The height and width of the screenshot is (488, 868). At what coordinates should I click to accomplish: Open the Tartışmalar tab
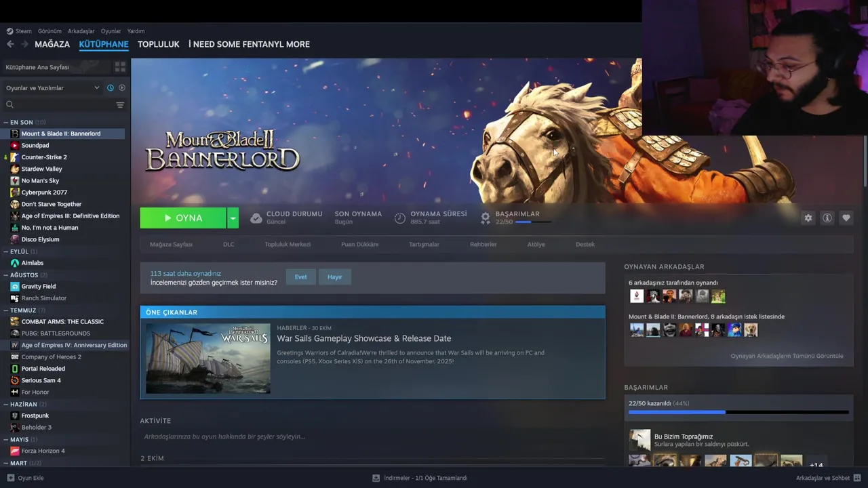click(424, 244)
